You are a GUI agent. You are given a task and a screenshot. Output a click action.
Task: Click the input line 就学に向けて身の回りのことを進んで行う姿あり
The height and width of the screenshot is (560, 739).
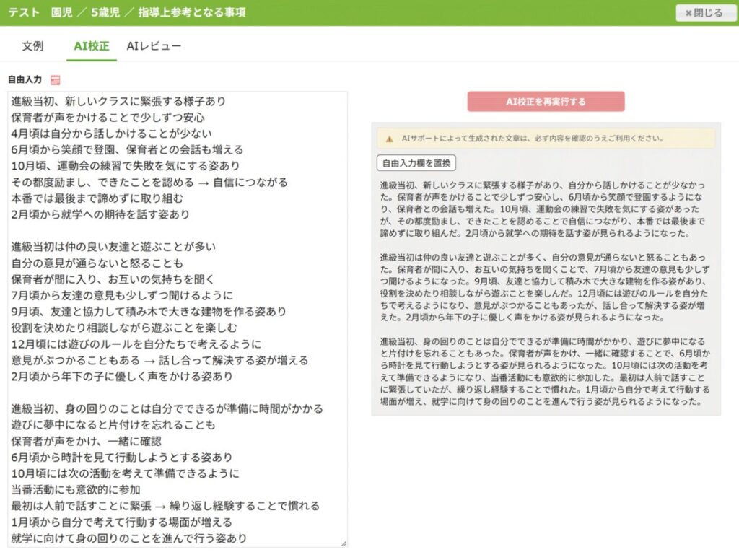coord(129,538)
